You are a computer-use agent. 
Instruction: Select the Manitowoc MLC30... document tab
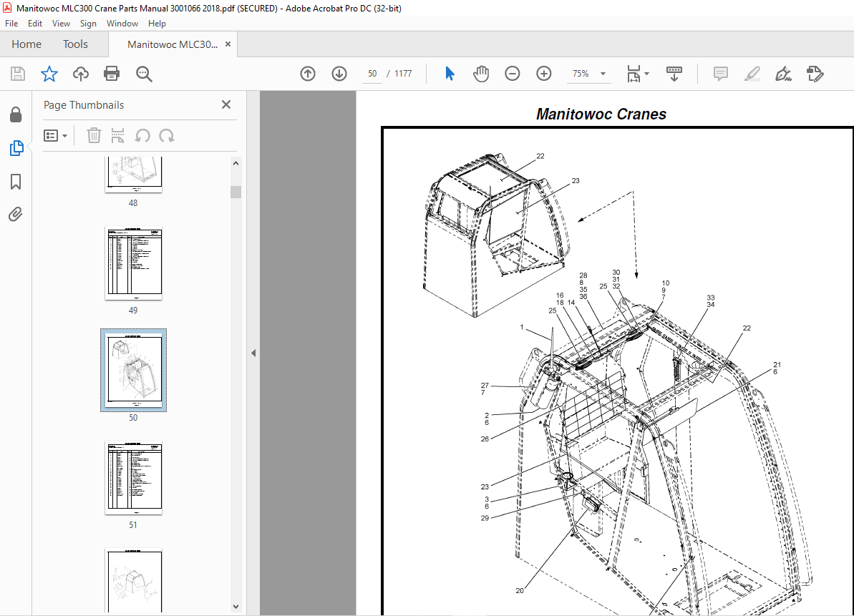[x=172, y=44]
